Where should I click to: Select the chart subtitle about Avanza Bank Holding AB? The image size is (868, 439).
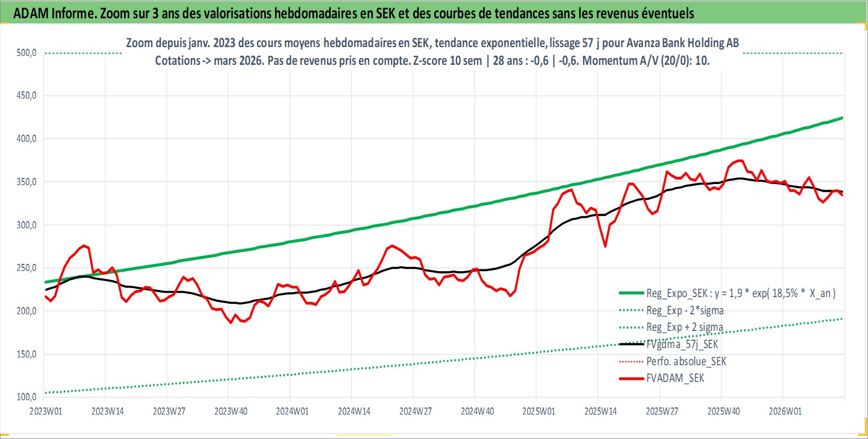432,43
